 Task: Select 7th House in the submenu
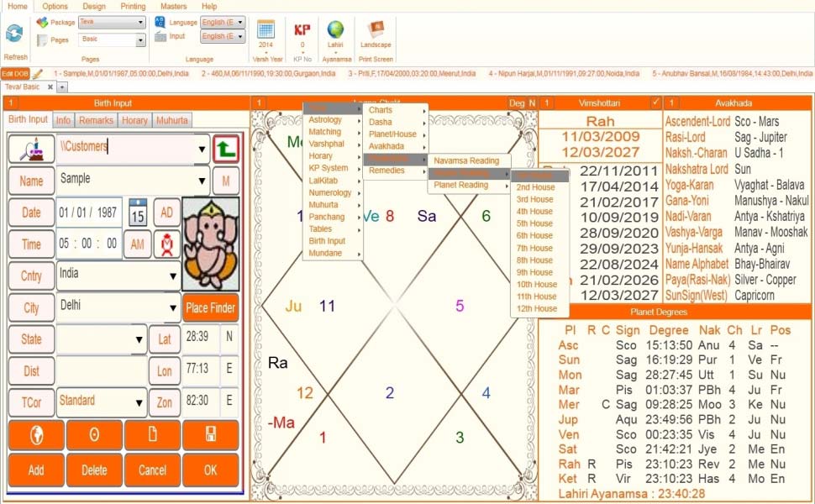point(534,249)
